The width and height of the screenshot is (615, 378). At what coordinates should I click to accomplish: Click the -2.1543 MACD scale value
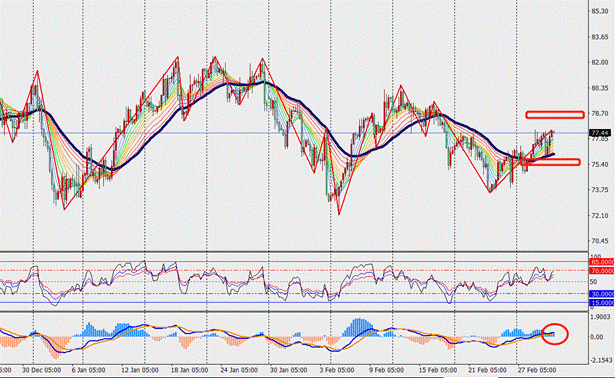601,360
